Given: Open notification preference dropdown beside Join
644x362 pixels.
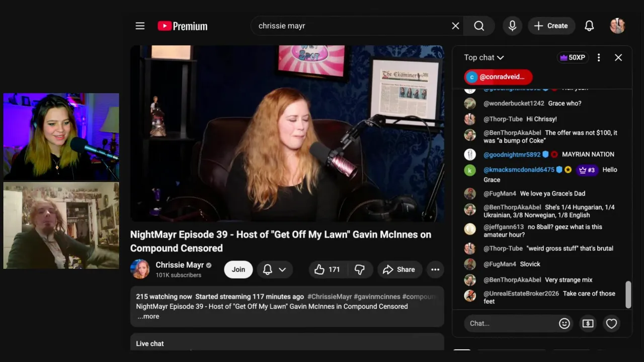Looking at the screenshot, I should pos(275,269).
